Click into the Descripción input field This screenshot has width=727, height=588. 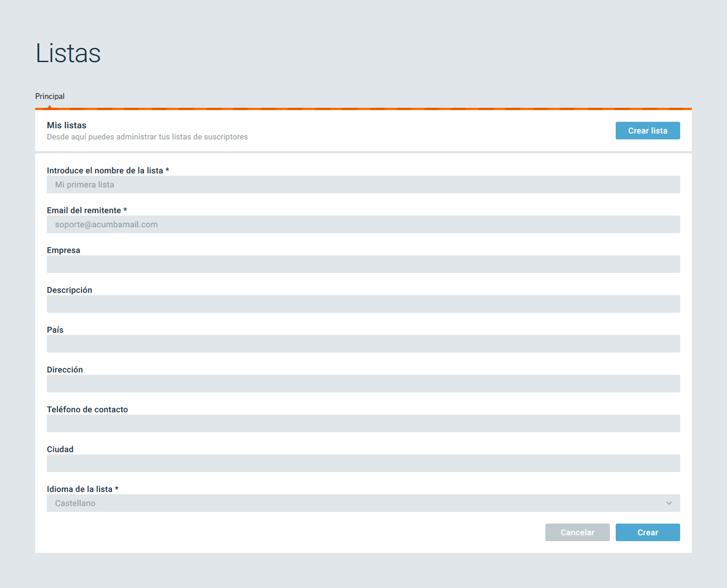point(363,304)
